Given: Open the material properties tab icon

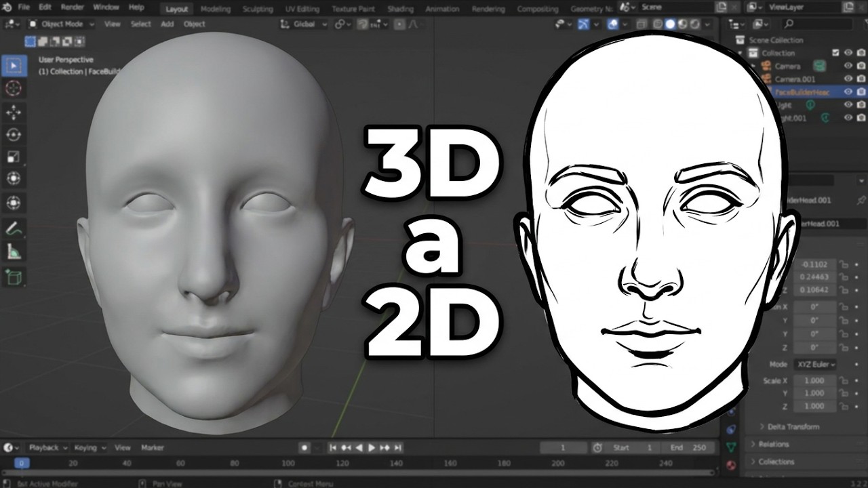Looking at the screenshot, I should click(732, 466).
